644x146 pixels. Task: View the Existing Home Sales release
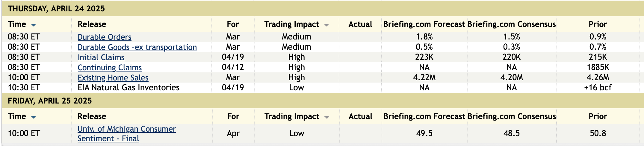click(113, 78)
